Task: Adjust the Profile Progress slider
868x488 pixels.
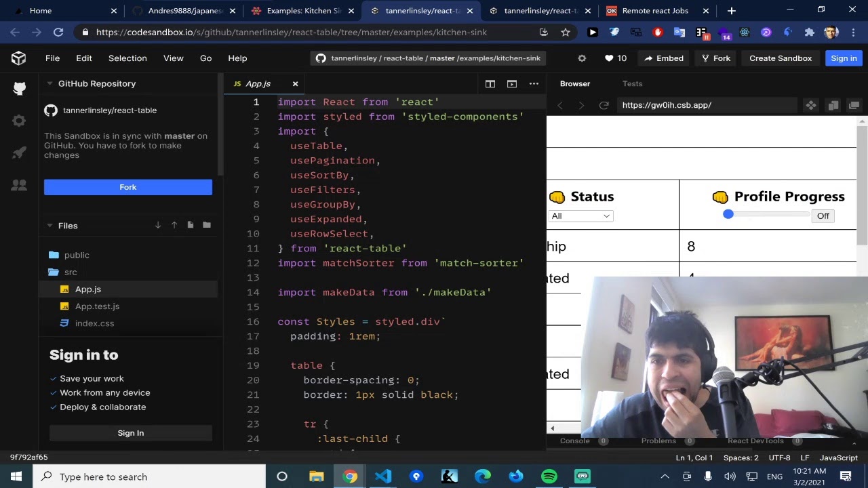Action: click(x=766, y=214)
